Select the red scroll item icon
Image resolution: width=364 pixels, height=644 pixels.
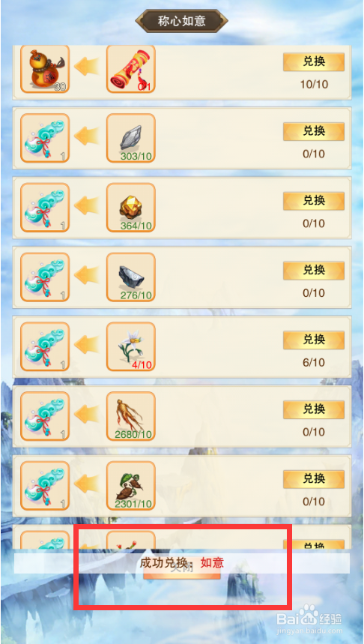(131, 68)
